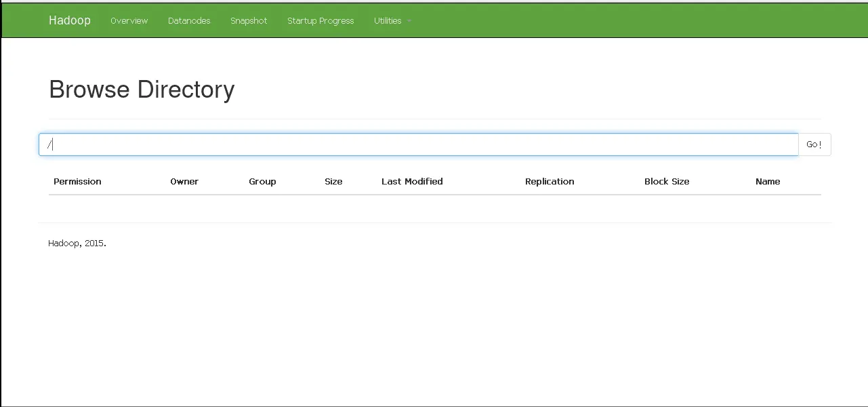Select the Permission column header

pos(77,182)
